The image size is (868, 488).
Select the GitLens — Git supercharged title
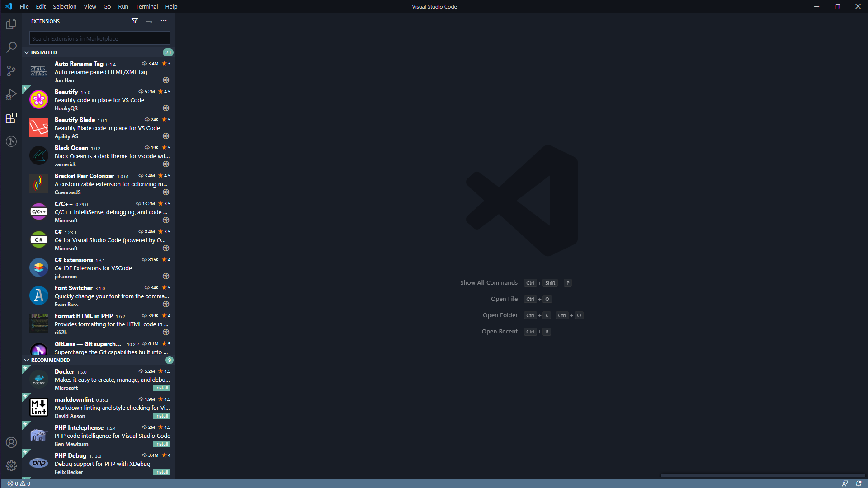[88, 344]
